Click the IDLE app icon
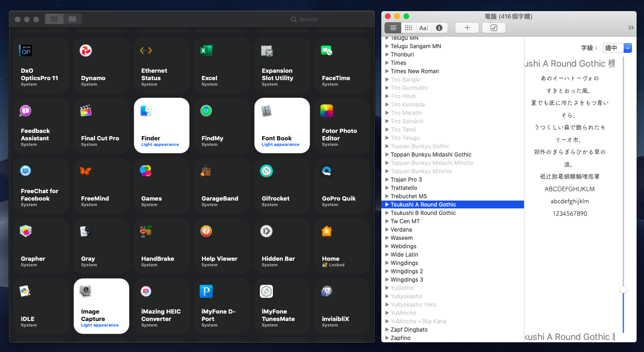 pyautogui.click(x=25, y=291)
